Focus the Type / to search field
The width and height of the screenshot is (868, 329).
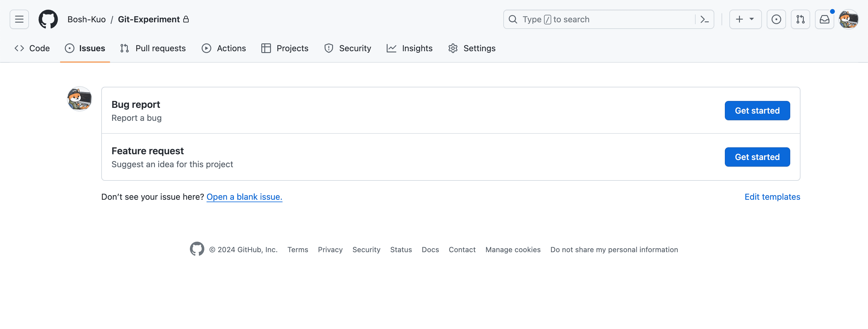click(600, 19)
